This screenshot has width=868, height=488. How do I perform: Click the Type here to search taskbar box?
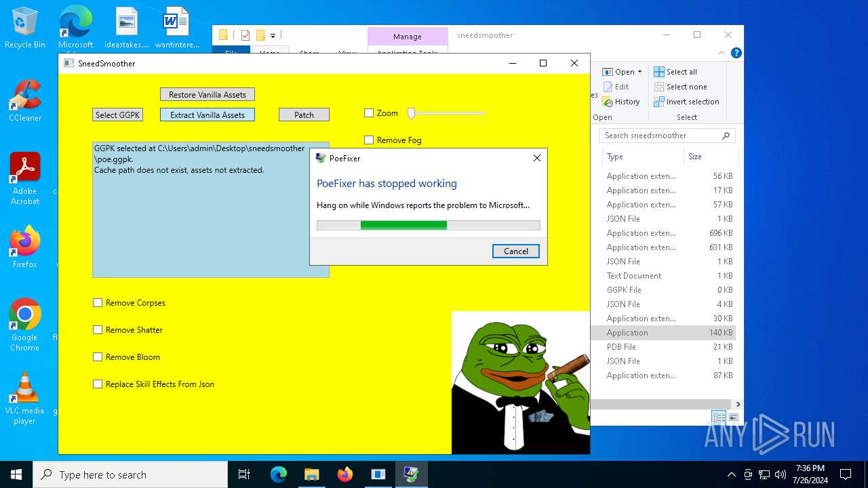click(130, 474)
